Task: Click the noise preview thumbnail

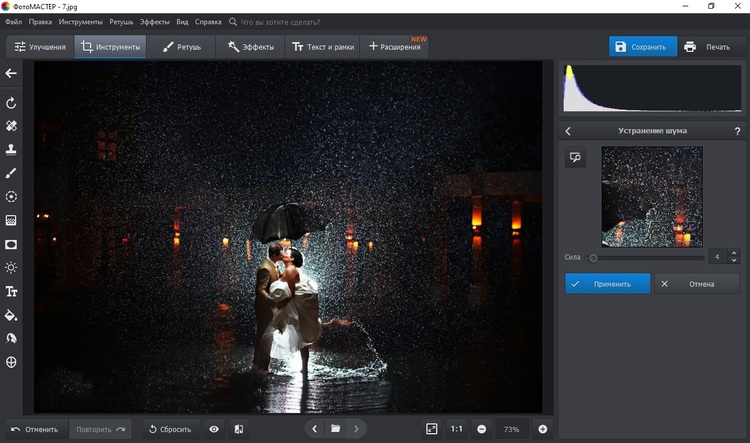Action: pyautogui.click(x=651, y=196)
